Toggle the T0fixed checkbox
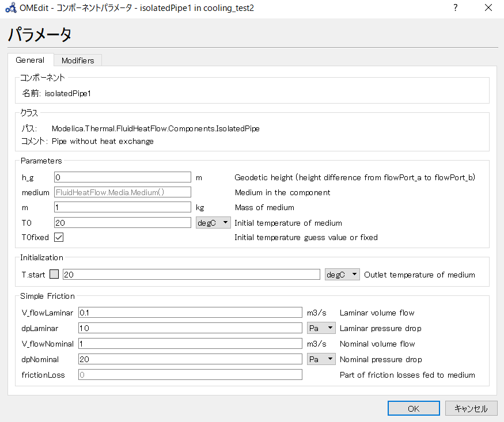Screen dimensions: 504x422 pos(59,237)
